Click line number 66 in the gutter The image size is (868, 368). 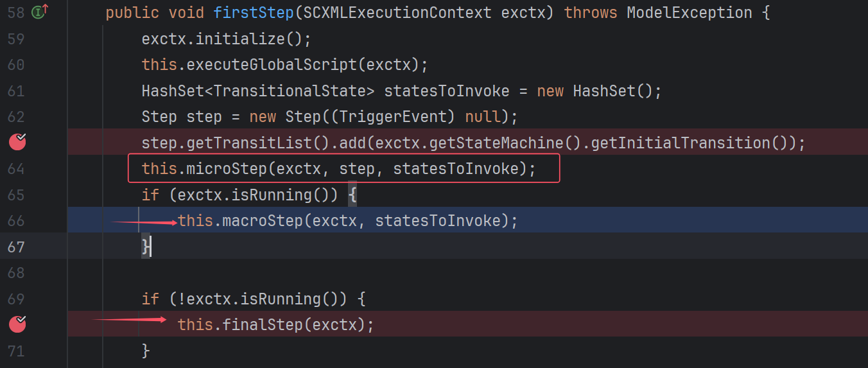click(x=15, y=221)
